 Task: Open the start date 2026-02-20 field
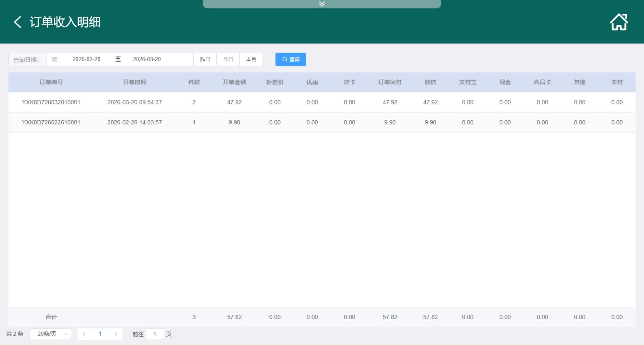point(86,59)
